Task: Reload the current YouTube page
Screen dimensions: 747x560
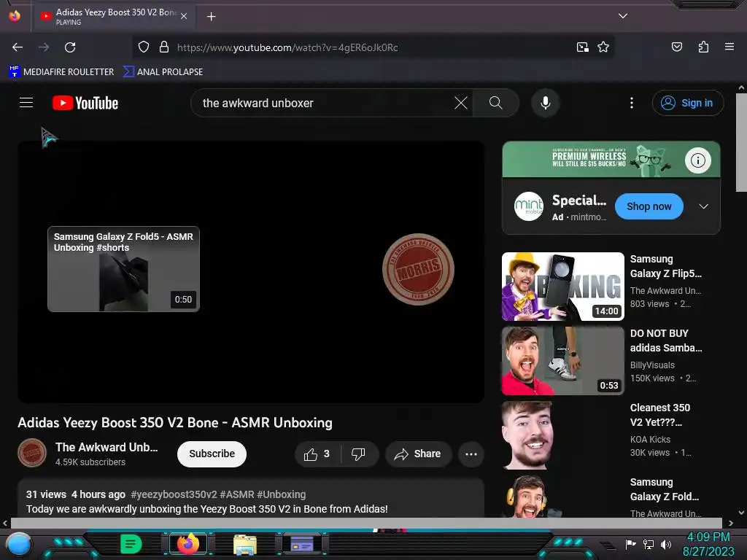Action: point(70,47)
